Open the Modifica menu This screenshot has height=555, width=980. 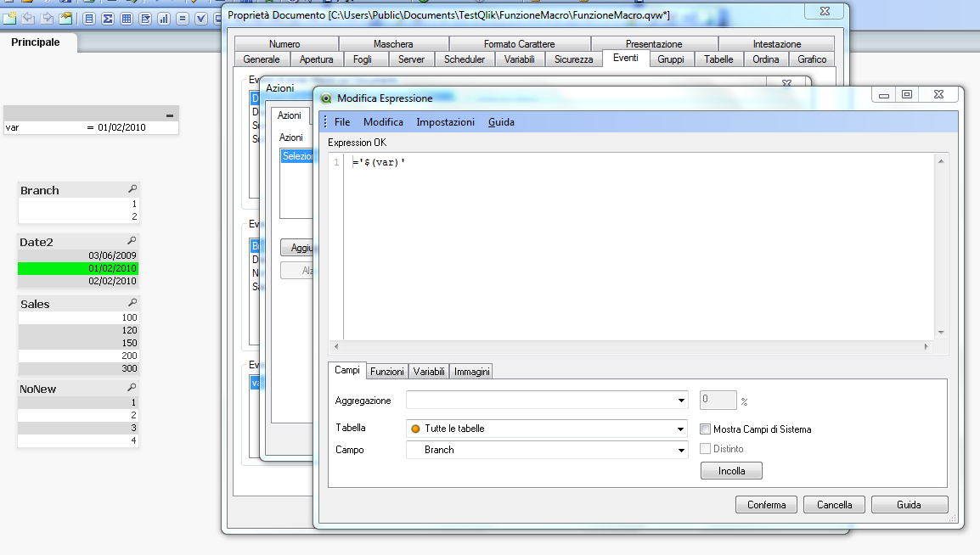[383, 122]
